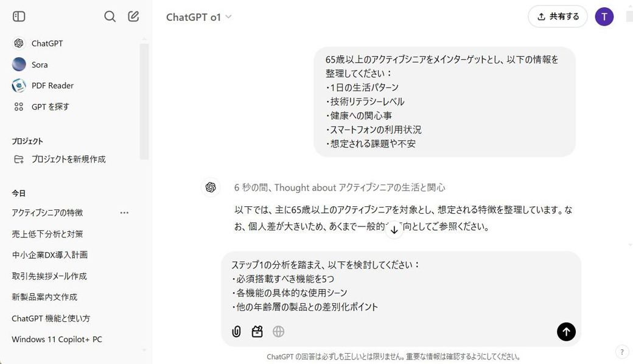The image size is (633, 364).
Task: Click the globe web search icon
Action: pyautogui.click(x=278, y=332)
